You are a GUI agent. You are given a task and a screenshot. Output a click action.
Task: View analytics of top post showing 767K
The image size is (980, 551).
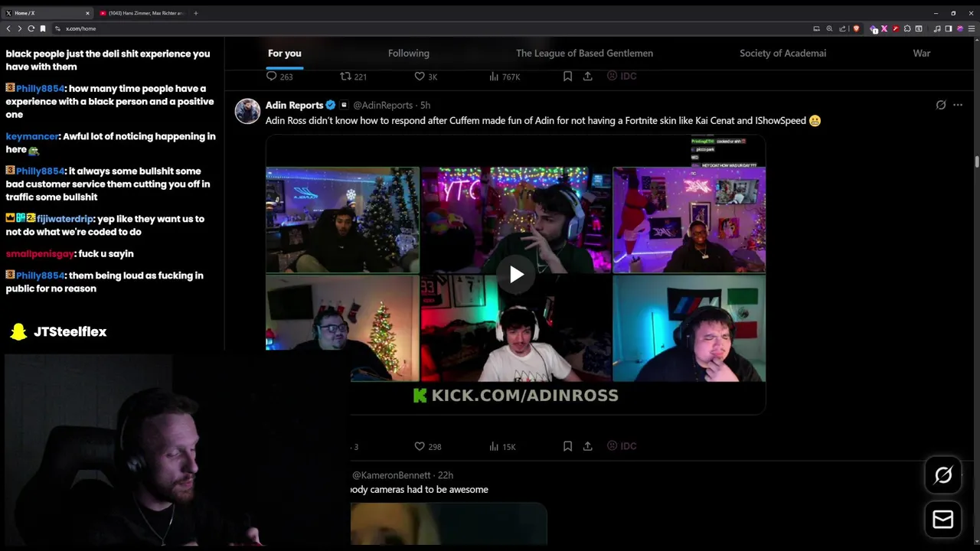point(504,77)
